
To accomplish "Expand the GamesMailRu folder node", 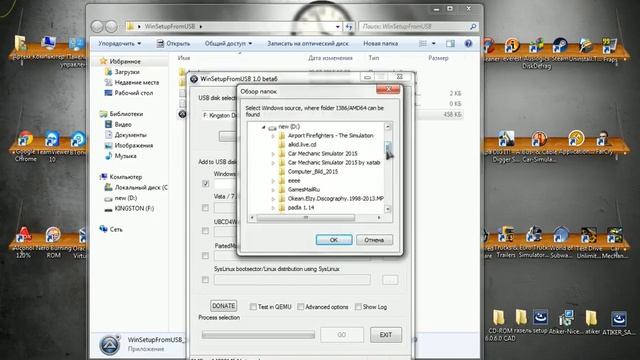I will coord(273,190).
